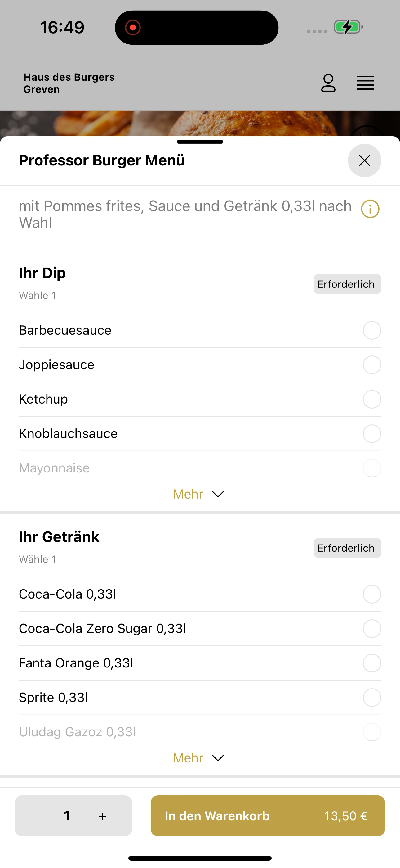The height and width of the screenshot is (868, 400).
Task: Select Fanta Orange 0,33l
Action: [x=200, y=663]
